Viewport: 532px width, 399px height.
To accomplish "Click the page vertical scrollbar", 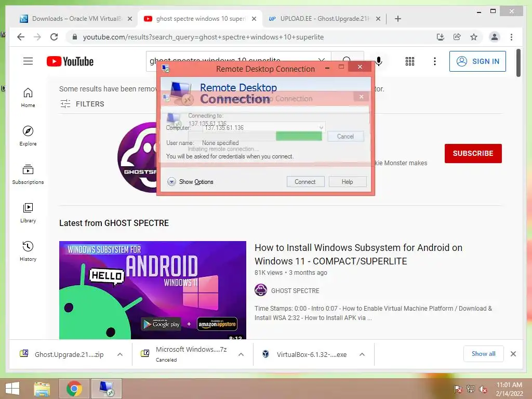I will point(518,63).
